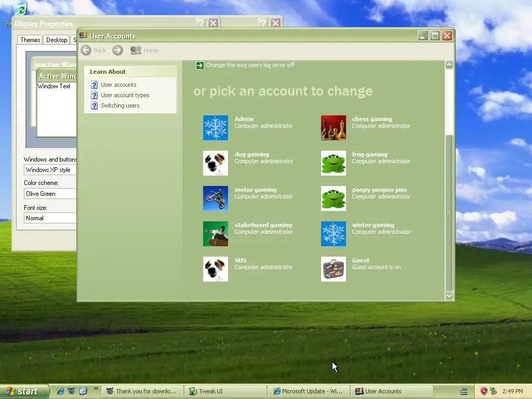Image resolution: width=532 pixels, height=399 pixels.
Task: Switch to Tweak UI taskbar button
Action: click(225, 391)
